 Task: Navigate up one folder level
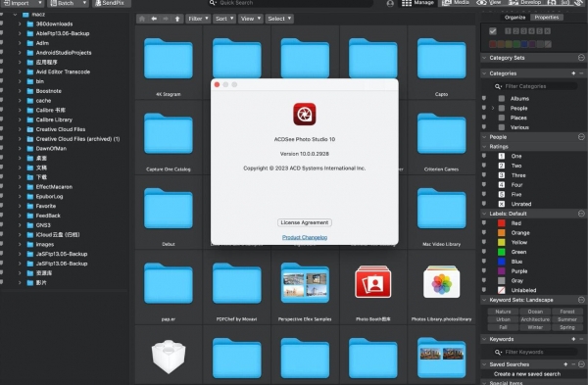click(177, 19)
